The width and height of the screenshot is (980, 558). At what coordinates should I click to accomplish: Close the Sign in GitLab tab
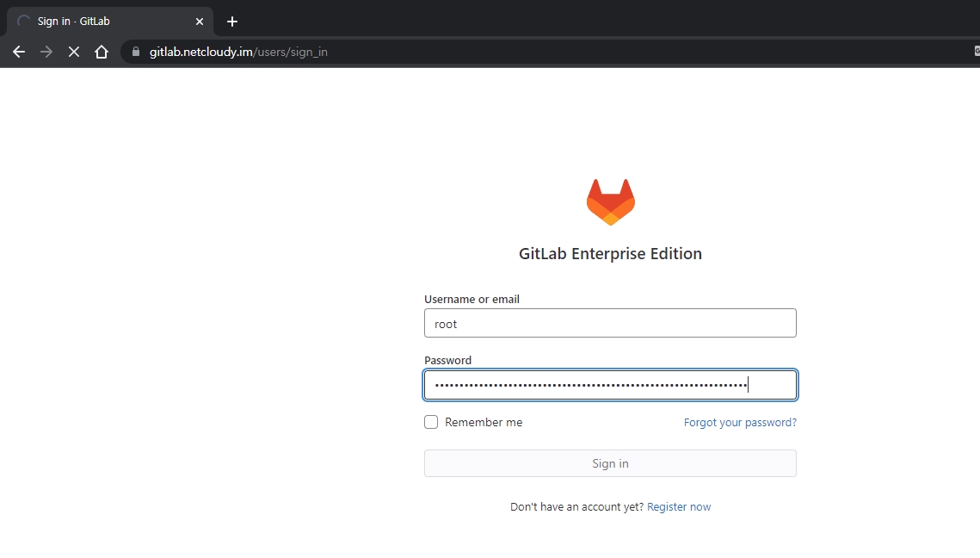(x=200, y=22)
